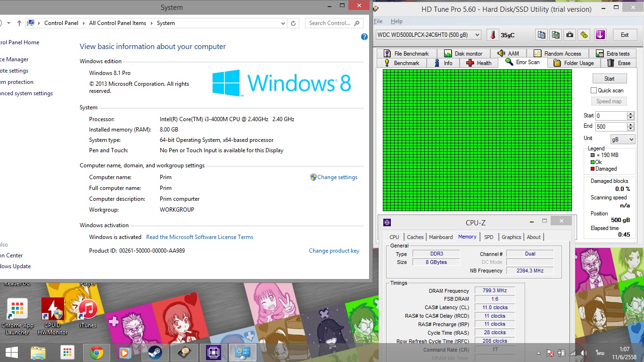
Task: Open the drive selection dropdown in HD Tune
Action: (x=429, y=35)
